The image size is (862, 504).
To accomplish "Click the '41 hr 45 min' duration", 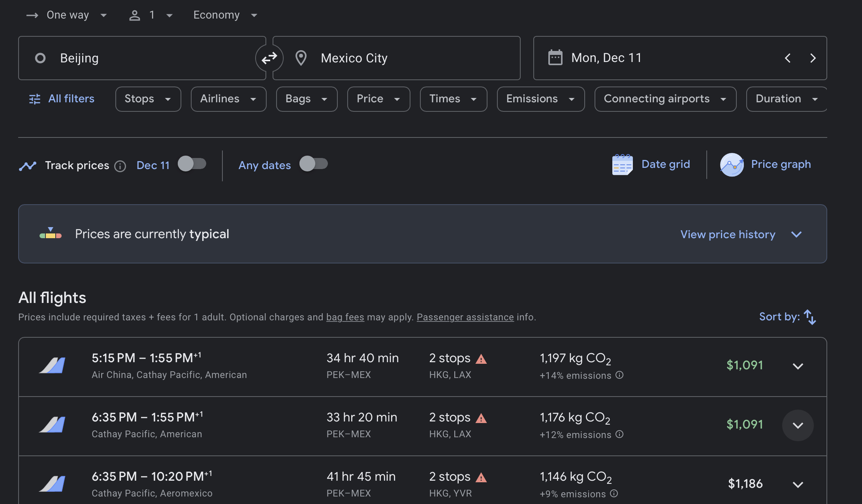I will pyautogui.click(x=361, y=477).
